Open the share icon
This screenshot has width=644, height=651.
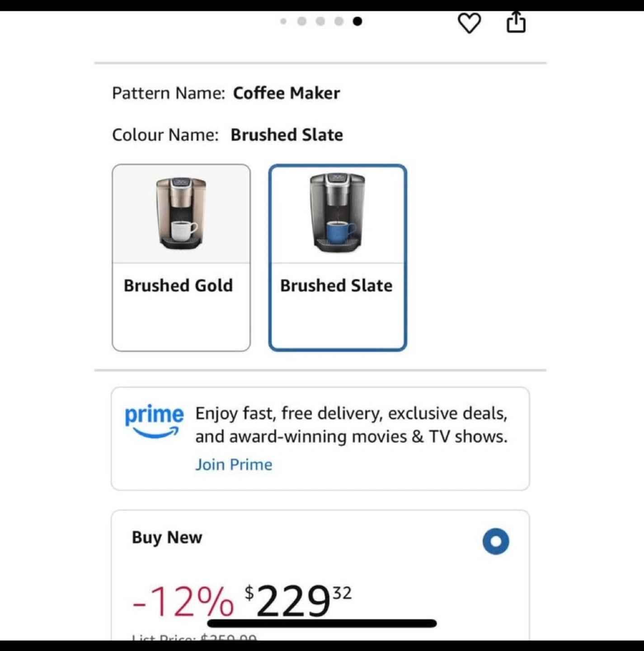[x=516, y=22]
